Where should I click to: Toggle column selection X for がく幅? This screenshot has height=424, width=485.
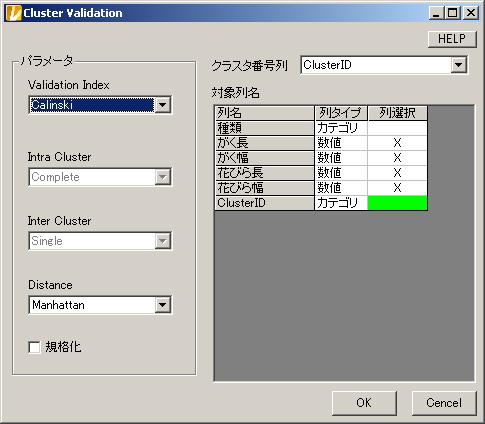pyautogui.click(x=397, y=158)
